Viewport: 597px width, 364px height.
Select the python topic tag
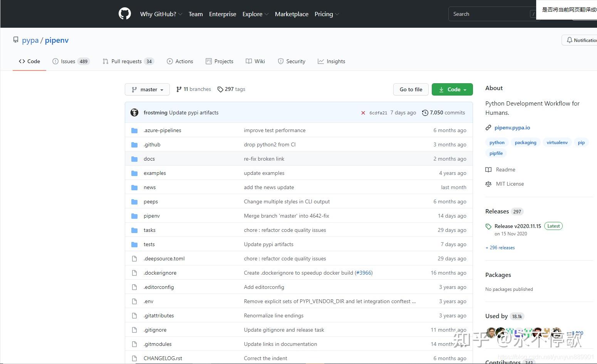[x=497, y=143]
